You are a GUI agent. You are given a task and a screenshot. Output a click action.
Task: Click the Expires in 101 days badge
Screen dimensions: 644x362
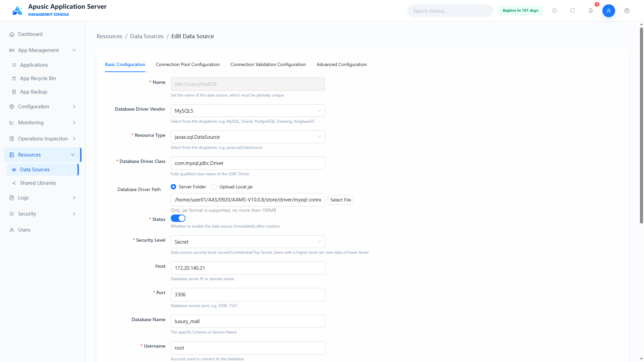(520, 10)
